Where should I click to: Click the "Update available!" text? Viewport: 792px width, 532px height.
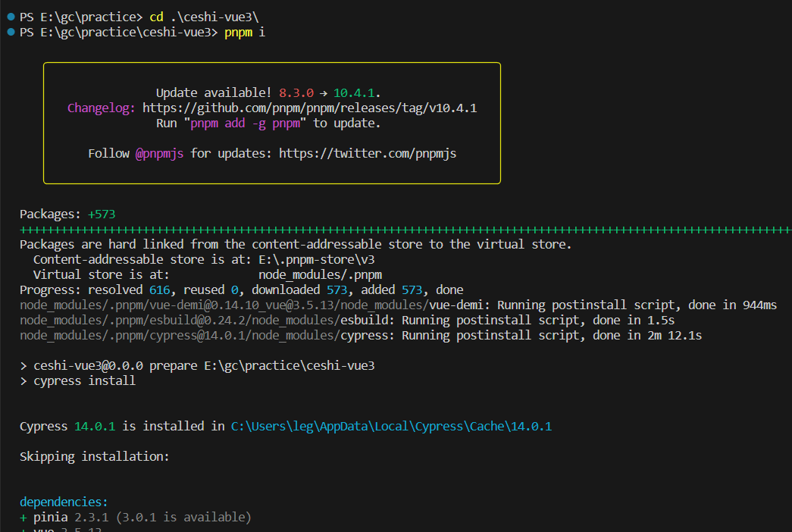click(x=214, y=93)
